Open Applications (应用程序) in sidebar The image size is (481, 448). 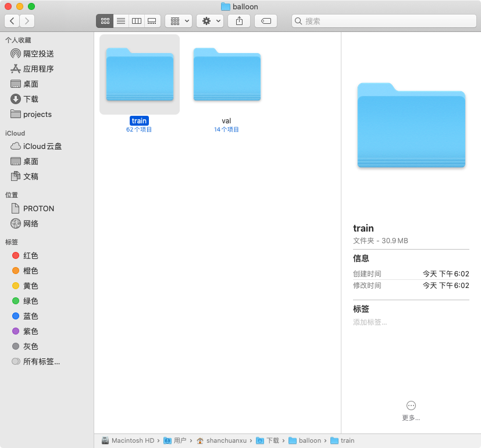[38, 69]
